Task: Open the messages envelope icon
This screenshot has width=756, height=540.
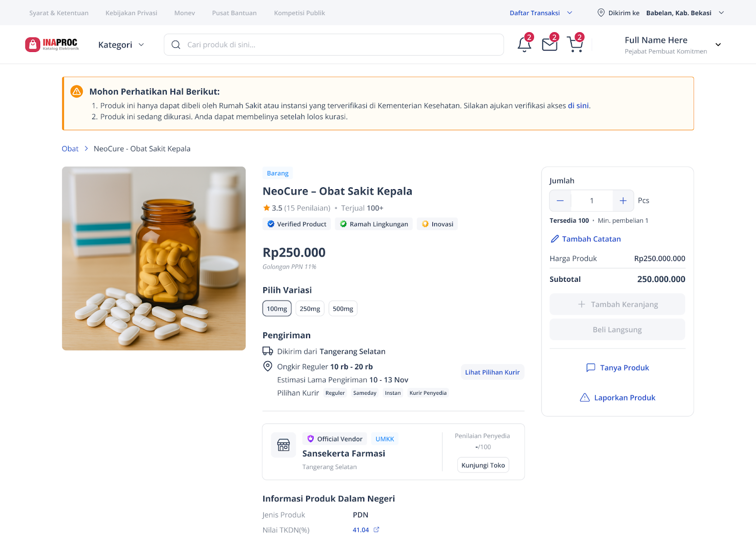Action: coord(550,44)
